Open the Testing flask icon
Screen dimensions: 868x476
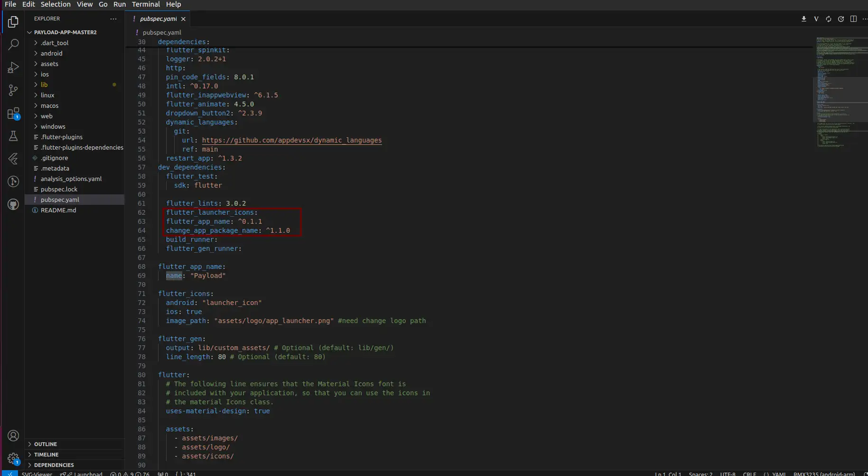coord(13,136)
